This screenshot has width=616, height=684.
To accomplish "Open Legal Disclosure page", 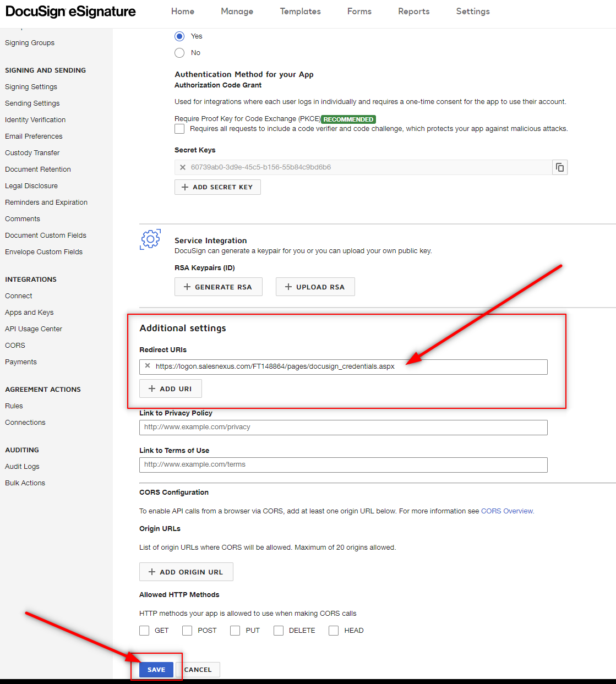I will (x=31, y=186).
